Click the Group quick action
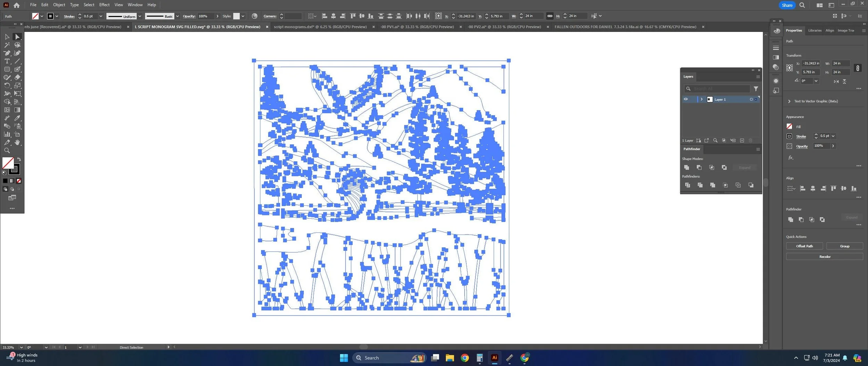This screenshot has width=868, height=366. coord(844,246)
